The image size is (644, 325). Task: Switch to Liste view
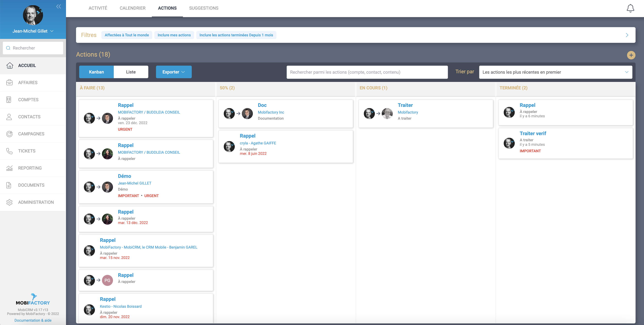click(x=131, y=72)
